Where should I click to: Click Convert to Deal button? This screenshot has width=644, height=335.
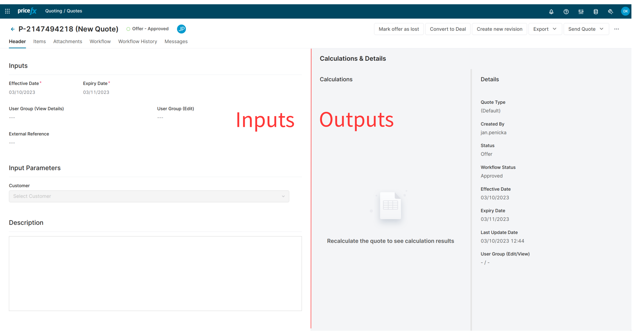[x=448, y=29]
